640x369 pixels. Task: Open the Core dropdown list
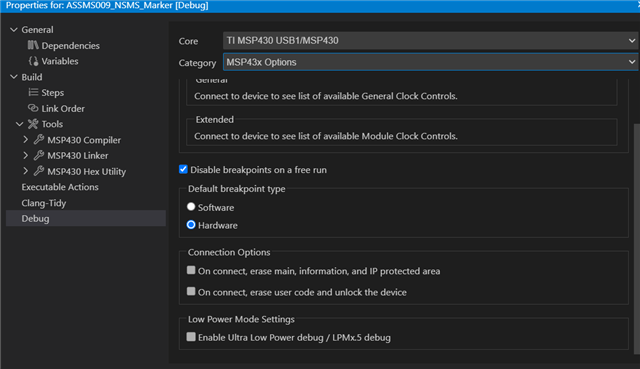pos(430,40)
